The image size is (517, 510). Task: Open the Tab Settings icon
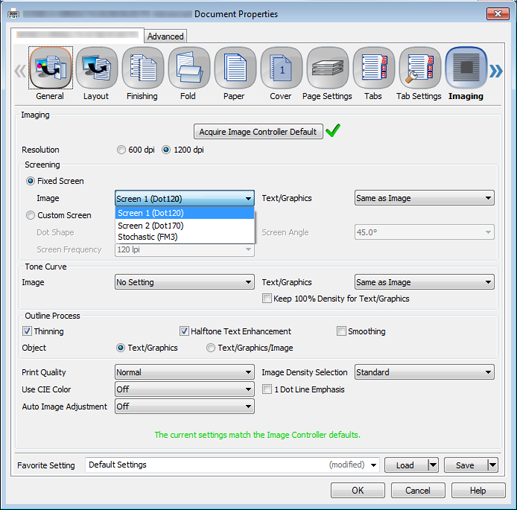pos(420,68)
